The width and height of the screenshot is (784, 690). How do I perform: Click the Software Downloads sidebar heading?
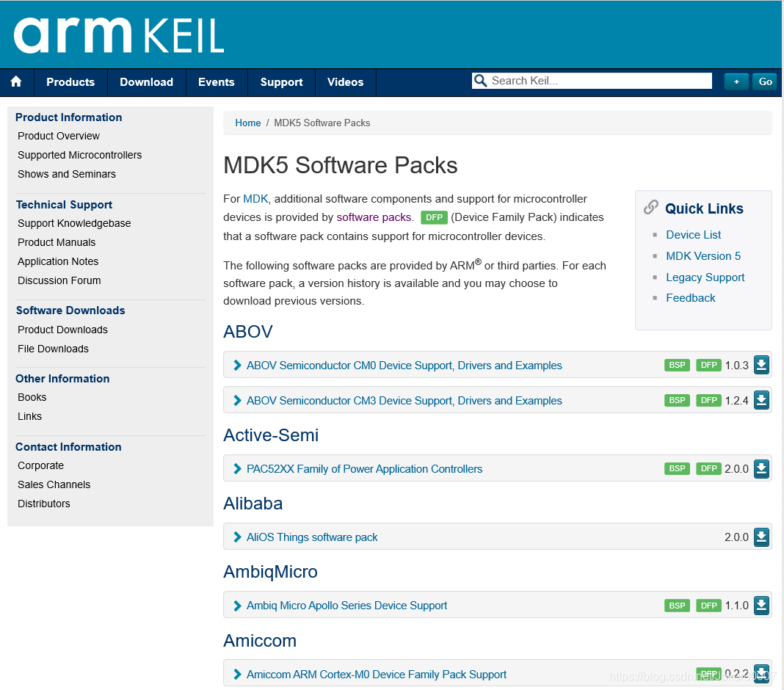pyautogui.click(x=70, y=310)
